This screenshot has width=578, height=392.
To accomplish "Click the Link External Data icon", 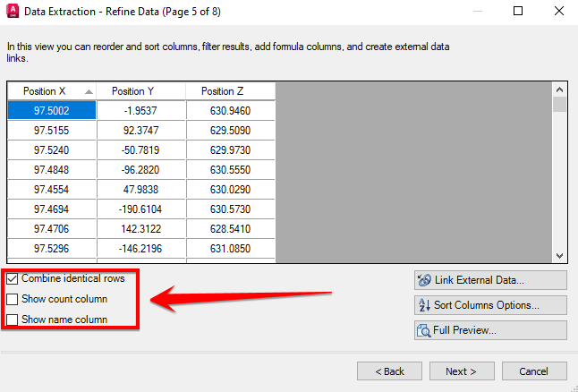I will 425,280.
